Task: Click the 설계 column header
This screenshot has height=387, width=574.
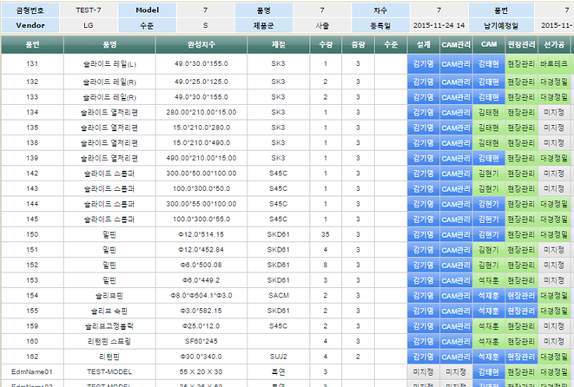Action: 423,45
